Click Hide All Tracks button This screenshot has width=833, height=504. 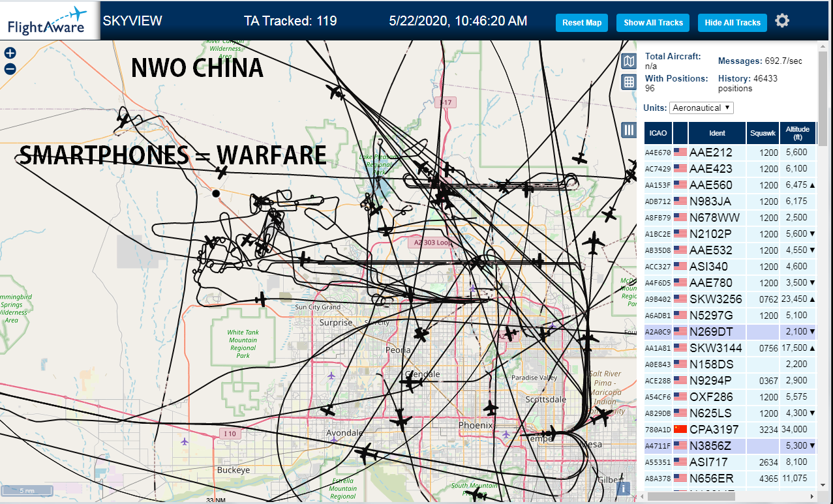coord(733,22)
